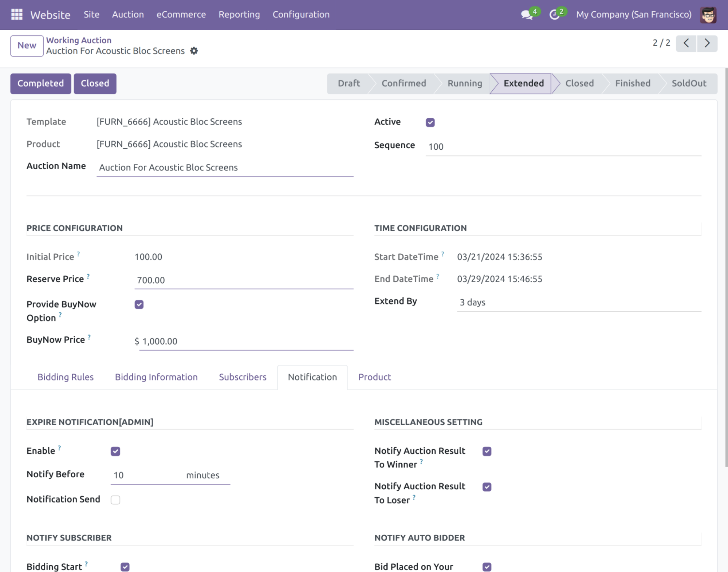Viewport: 728px width, 572px height.
Task: Show help tooltip for BuyNow Price
Action: pyautogui.click(x=89, y=337)
